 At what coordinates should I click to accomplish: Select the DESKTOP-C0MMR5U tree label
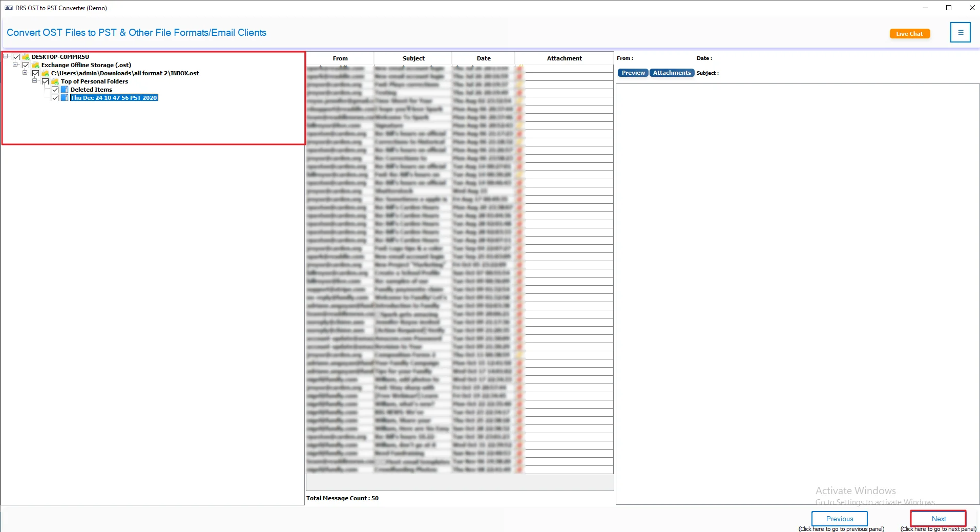[60, 57]
